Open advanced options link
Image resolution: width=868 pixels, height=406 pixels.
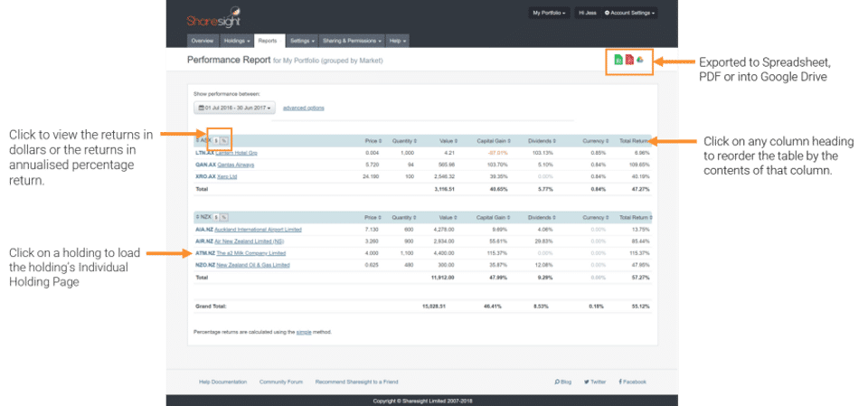[x=304, y=108]
